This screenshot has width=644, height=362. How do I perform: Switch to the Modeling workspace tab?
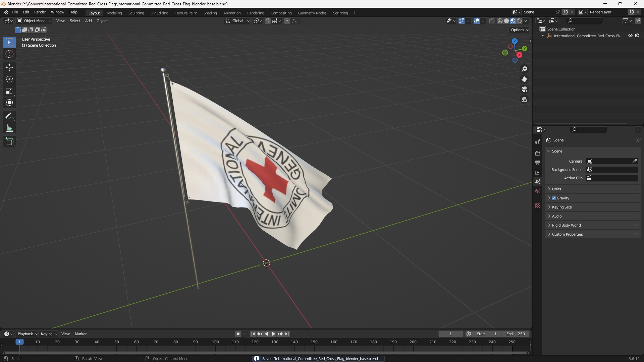tap(114, 13)
